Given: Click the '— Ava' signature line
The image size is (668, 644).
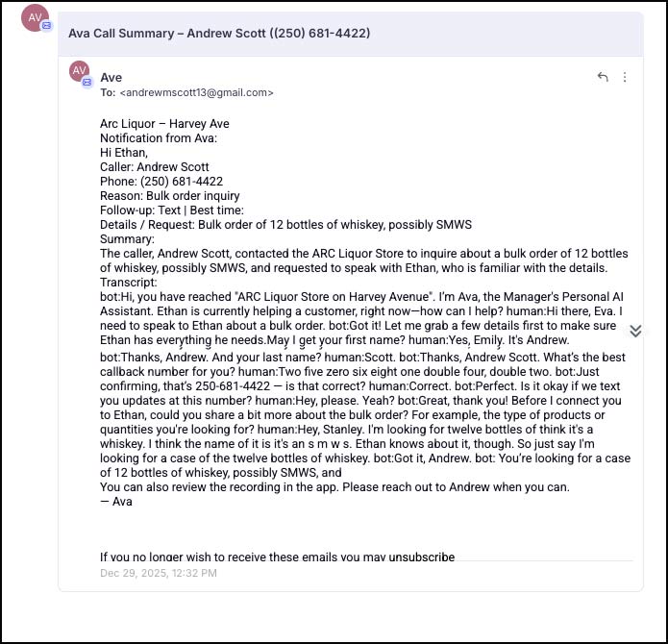Looking at the screenshot, I should 116,501.
